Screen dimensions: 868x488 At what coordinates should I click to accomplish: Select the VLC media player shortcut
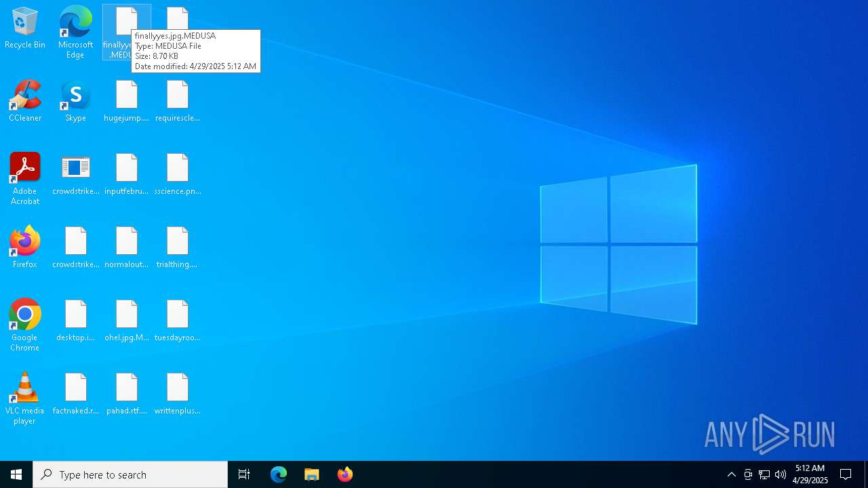point(25,399)
